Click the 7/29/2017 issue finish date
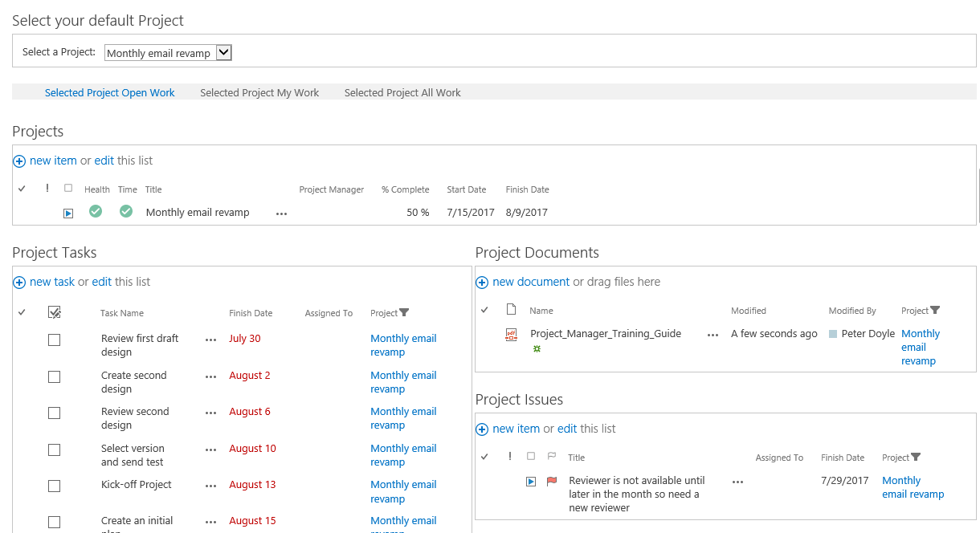 point(845,481)
